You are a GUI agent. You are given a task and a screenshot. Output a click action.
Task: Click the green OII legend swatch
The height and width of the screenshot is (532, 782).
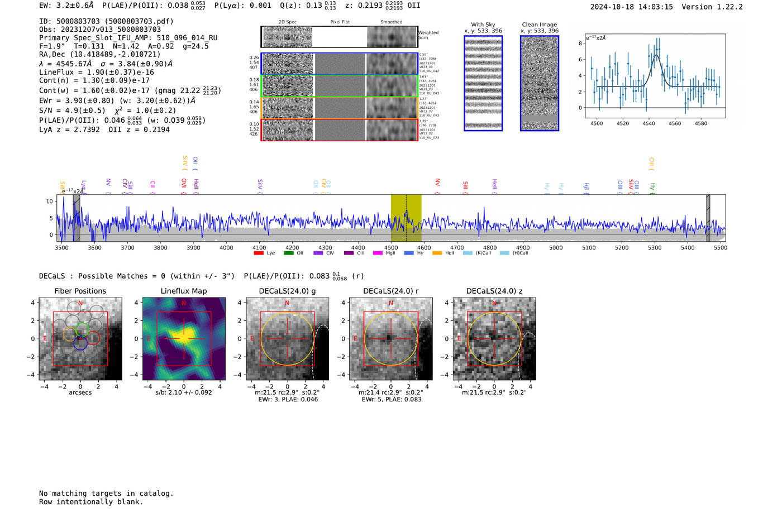[x=288, y=253]
